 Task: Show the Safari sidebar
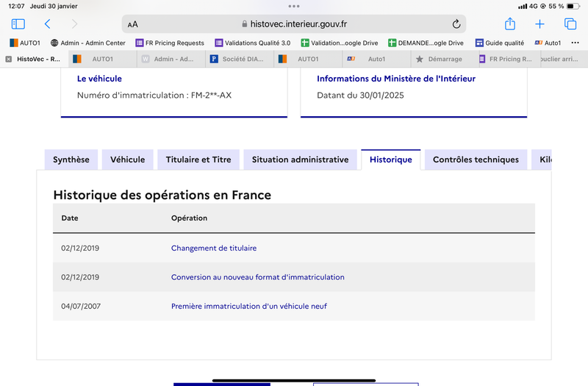pos(18,24)
